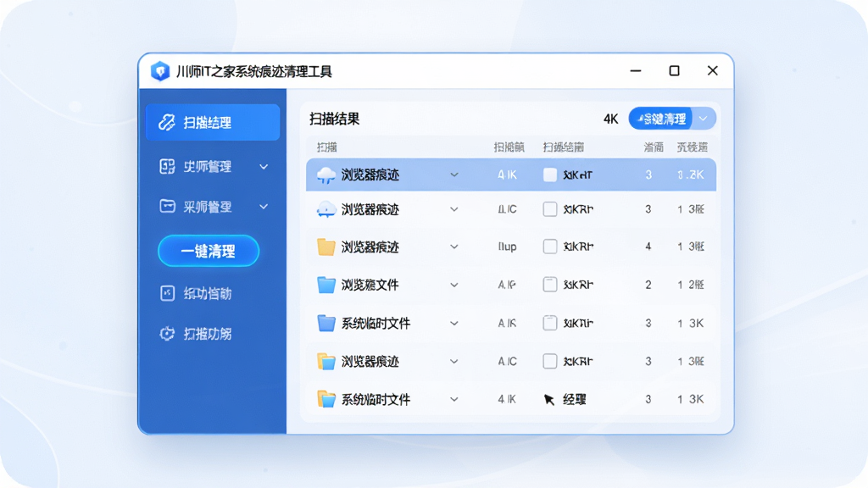Expand the chevron in the 经理 系统临时文件 row
The height and width of the screenshot is (488, 868).
[x=454, y=399]
